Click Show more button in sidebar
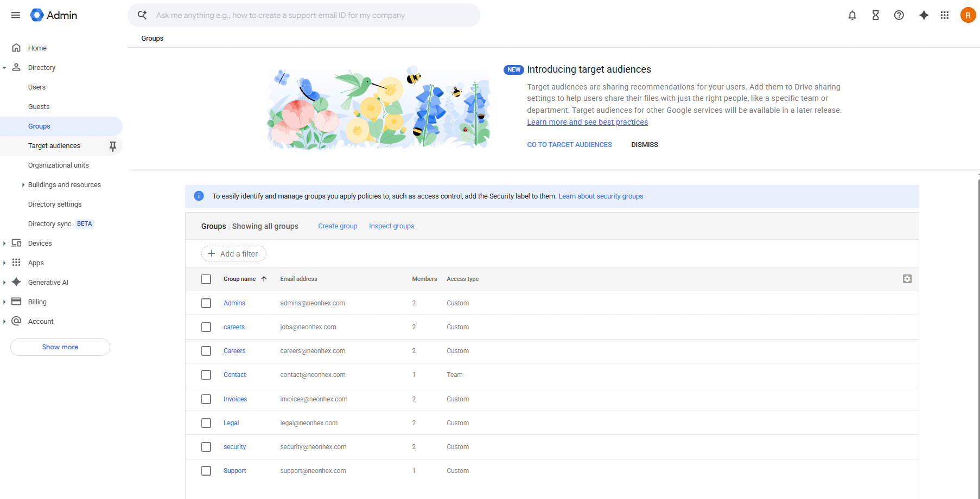 tap(60, 347)
